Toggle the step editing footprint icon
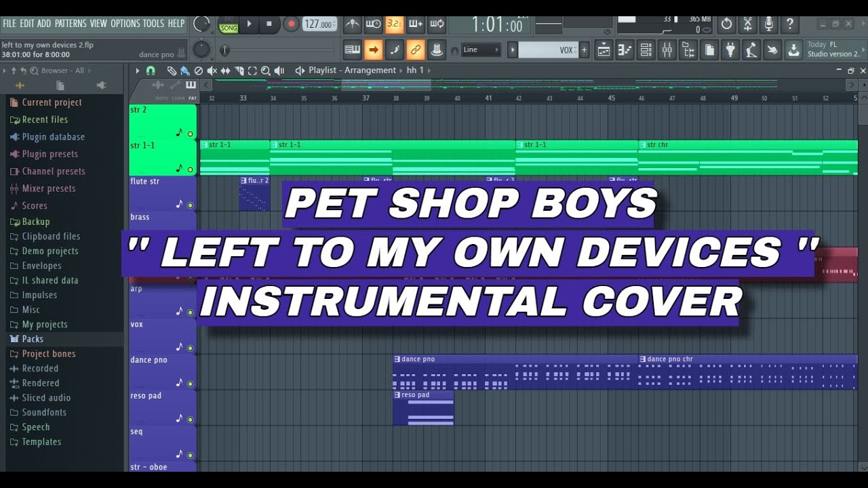 [x=394, y=49]
